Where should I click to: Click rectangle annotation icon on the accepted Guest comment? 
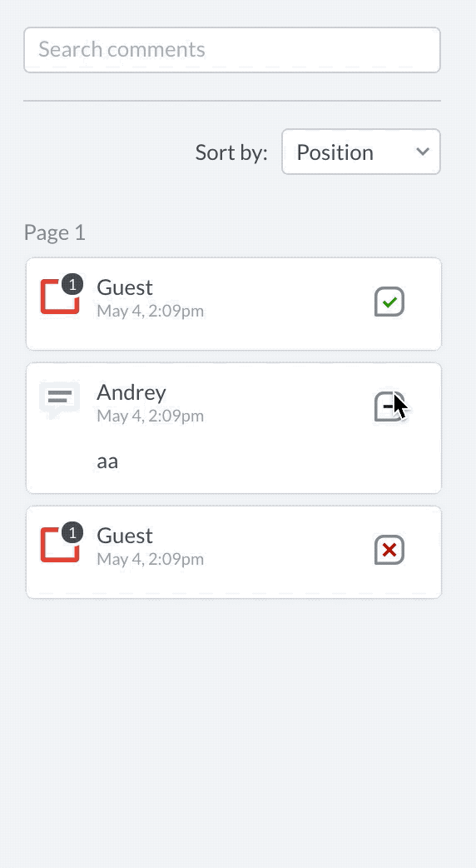point(58,297)
